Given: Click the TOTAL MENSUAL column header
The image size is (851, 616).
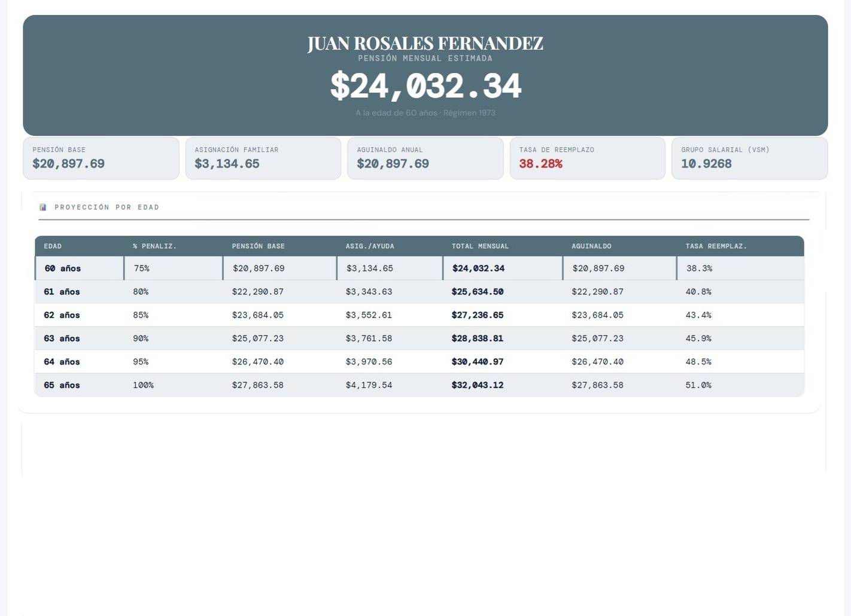Looking at the screenshot, I should click(480, 246).
